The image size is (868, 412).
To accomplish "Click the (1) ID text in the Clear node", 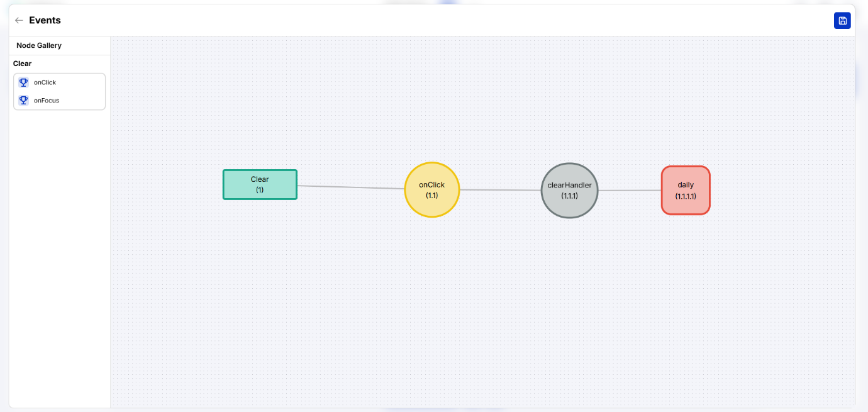I will pos(260,190).
